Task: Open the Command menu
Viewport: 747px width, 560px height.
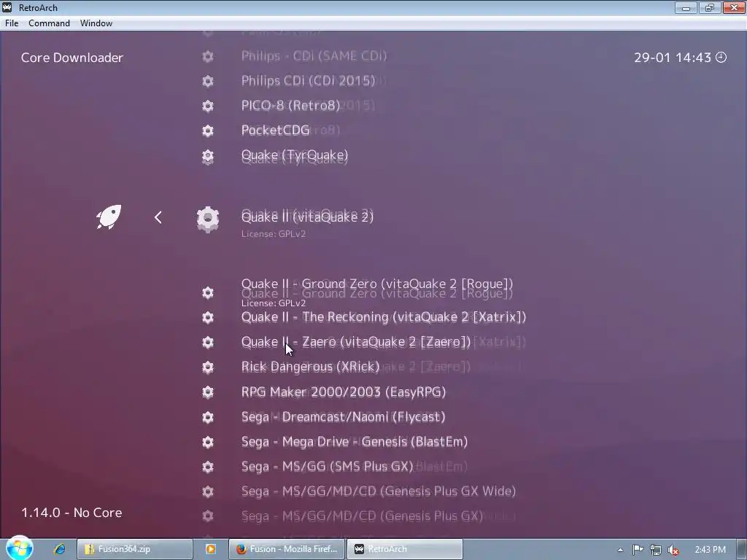Action: [x=49, y=23]
